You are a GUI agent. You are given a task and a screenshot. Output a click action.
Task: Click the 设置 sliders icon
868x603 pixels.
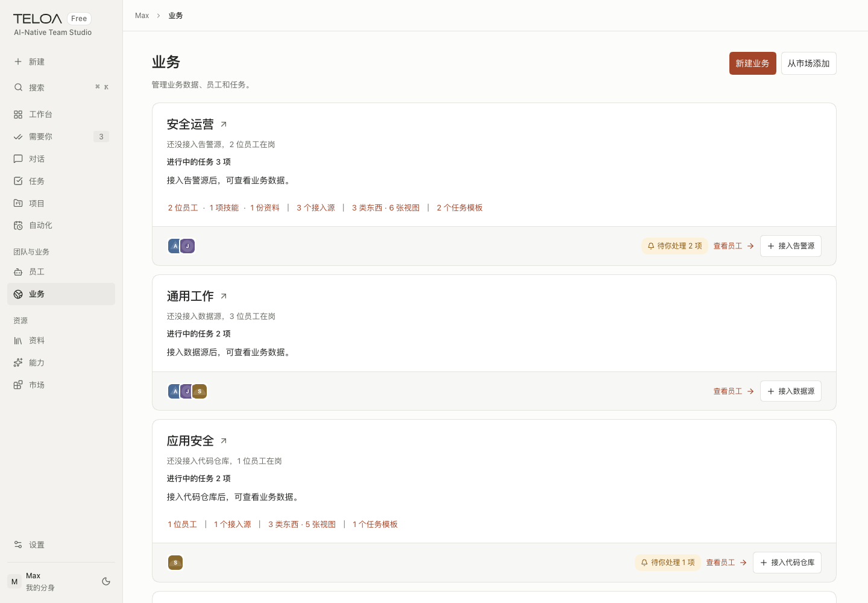coord(18,545)
